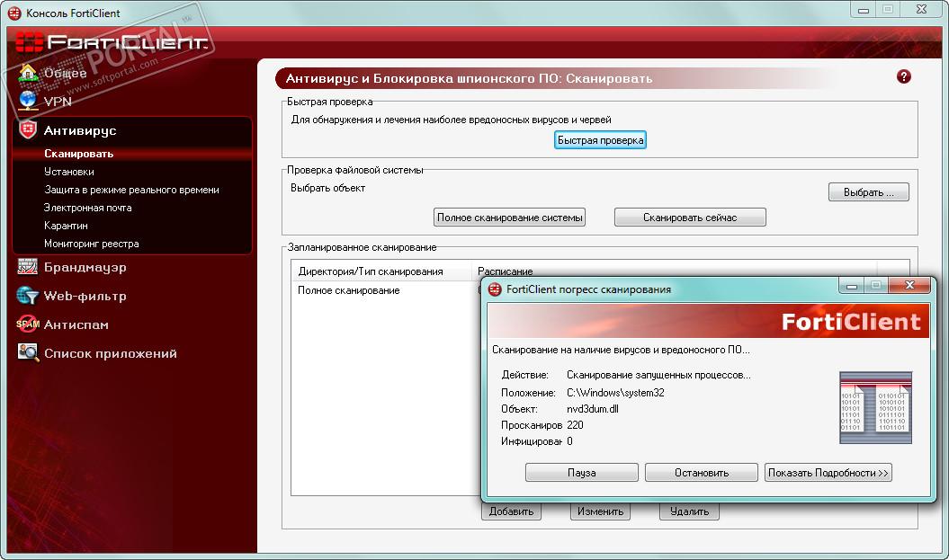Select the Антивирус section
The height and width of the screenshot is (560, 949).
pyautogui.click(x=80, y=130)
